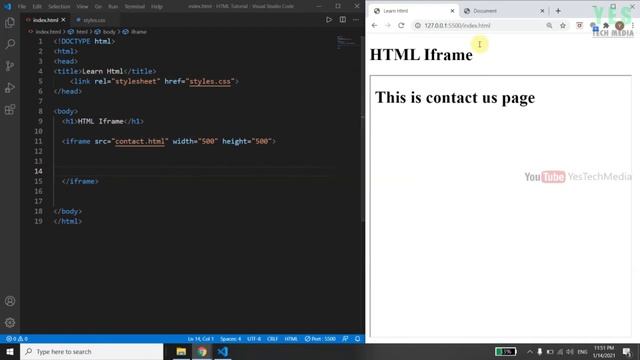
Task: Follow the contact.html link in code
Action: pyautogui.click(x=140, y=141)
